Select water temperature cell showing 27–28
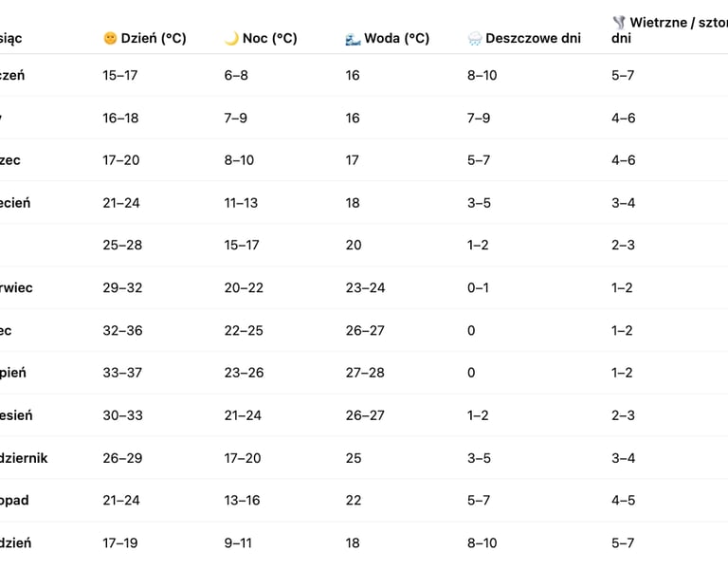This screenshot has height=569, width=728. coord(365,373)
